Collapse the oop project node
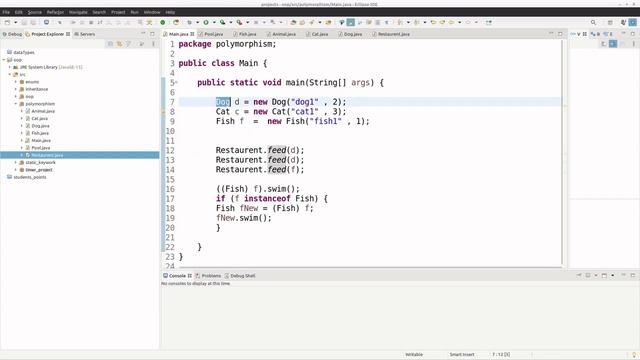The height and width of the screenshot is (360, 640). [4, 60]
